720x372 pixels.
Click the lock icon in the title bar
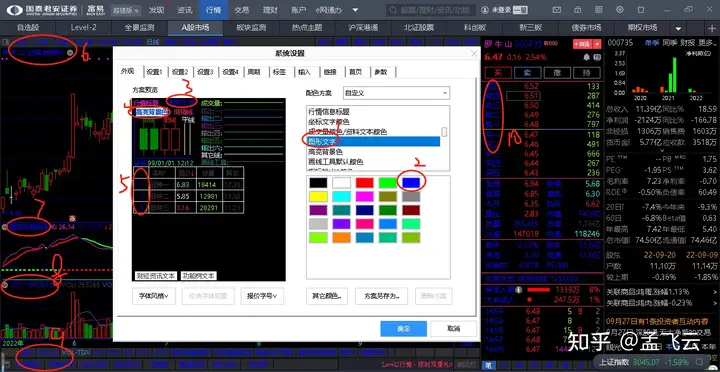click(578, 10)
